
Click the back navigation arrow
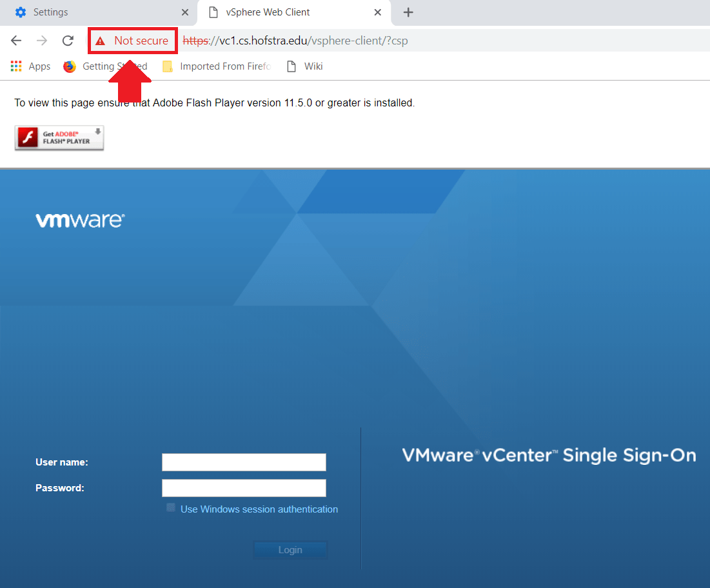pyautogui.click(x=15, y=40)
